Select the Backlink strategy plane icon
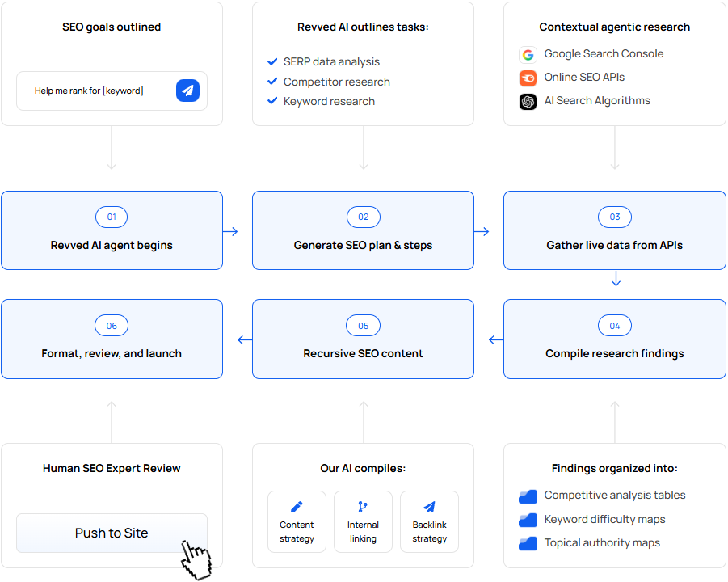Image resolution: width=728 pixels, height=582 pixels. pyautogui.click(x=429, y=507)
